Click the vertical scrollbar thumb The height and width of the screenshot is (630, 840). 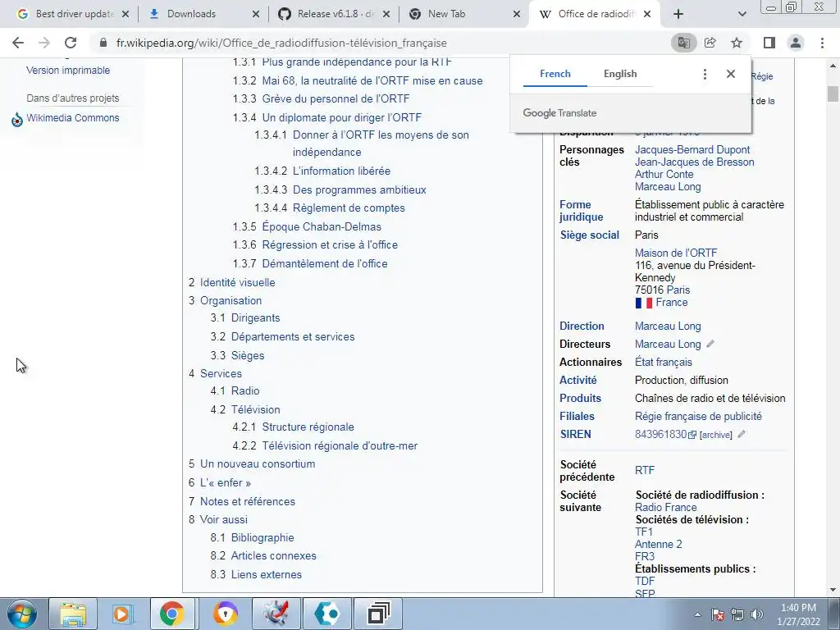(x=833, y=94)
